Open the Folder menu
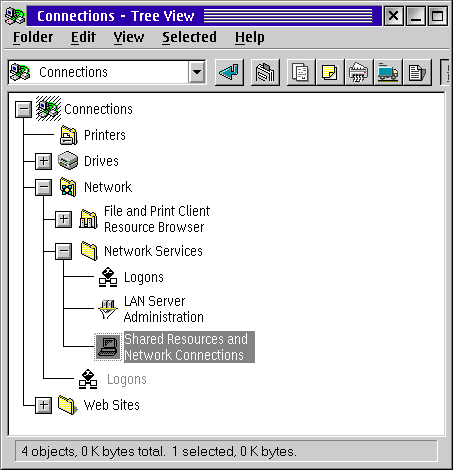The width and height of the screenshot is (453, 470). pyautogui.click(x=33, y=37)
